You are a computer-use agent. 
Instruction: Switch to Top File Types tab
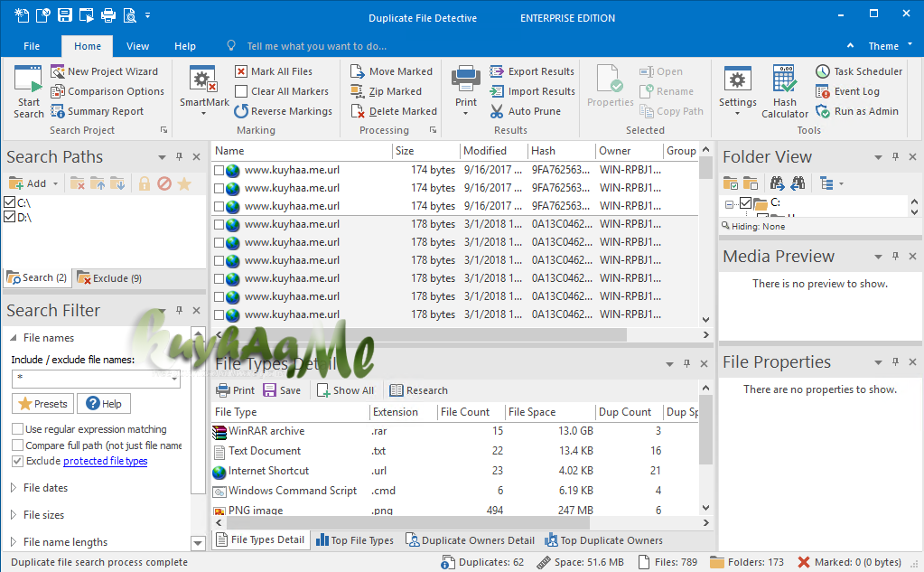coord(355,540)
